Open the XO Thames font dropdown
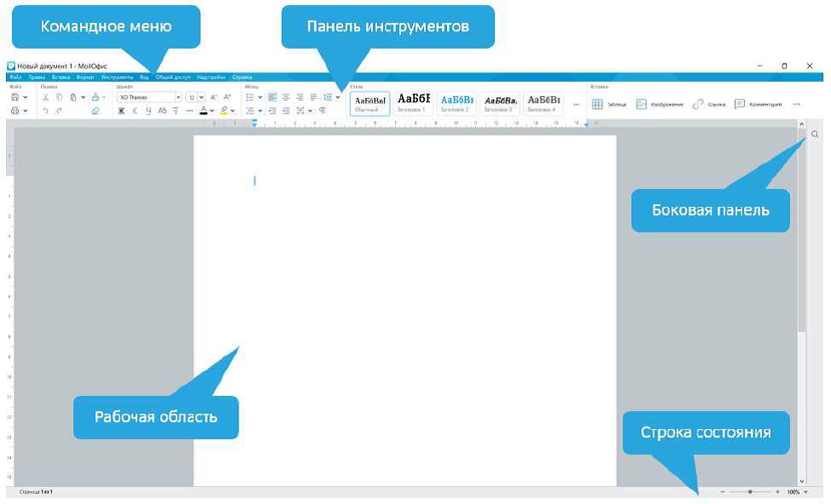The height and width of the screenshot is (504, 831). (178, 97)
